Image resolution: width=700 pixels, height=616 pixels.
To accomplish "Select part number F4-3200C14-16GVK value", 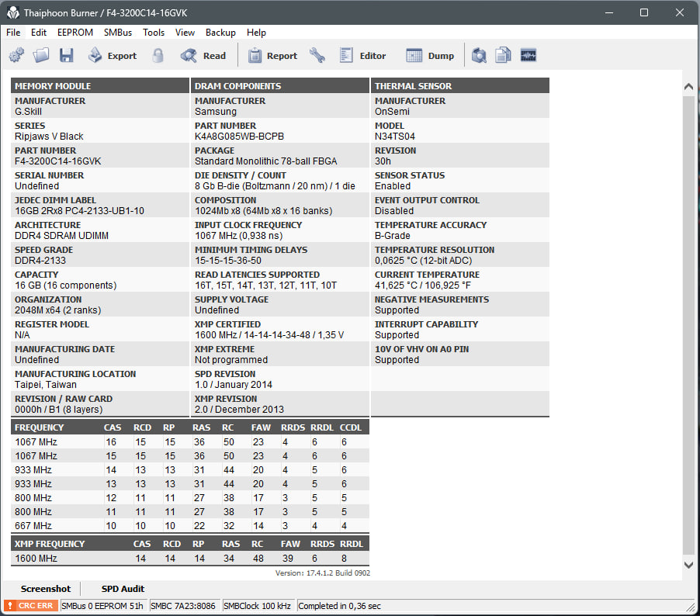I will click(x=58, y=161).
